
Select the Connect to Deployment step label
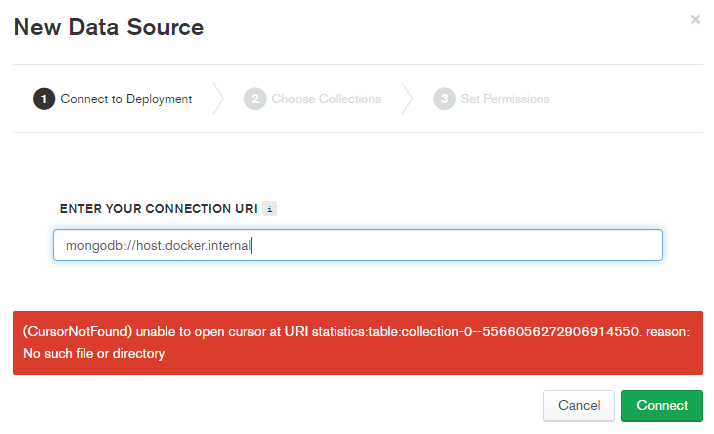point(126,99)
